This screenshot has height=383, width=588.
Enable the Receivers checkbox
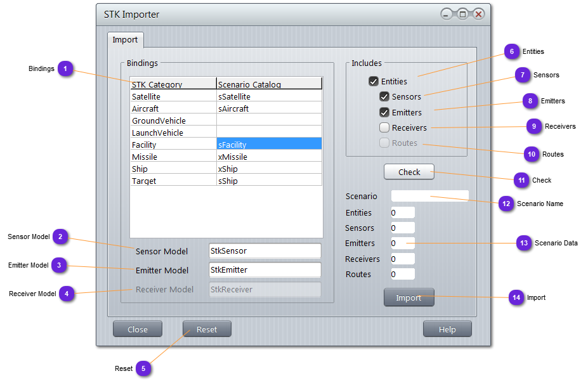384,127
